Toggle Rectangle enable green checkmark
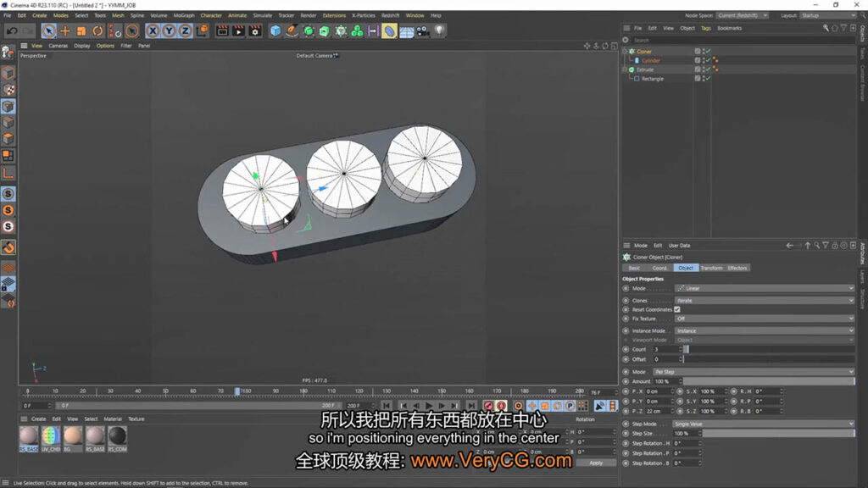Image resolution: width=868 pixels, height=488 pixels. 708,79
